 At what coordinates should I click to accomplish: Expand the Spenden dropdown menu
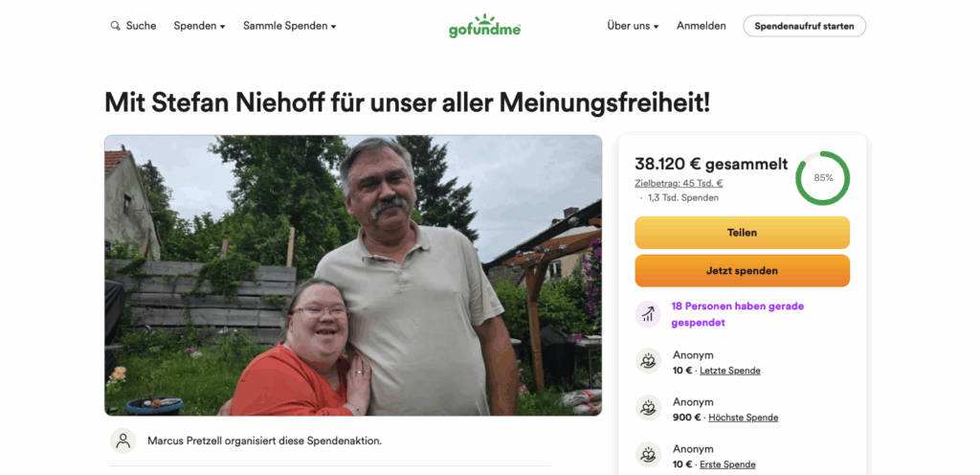(199, 26)
